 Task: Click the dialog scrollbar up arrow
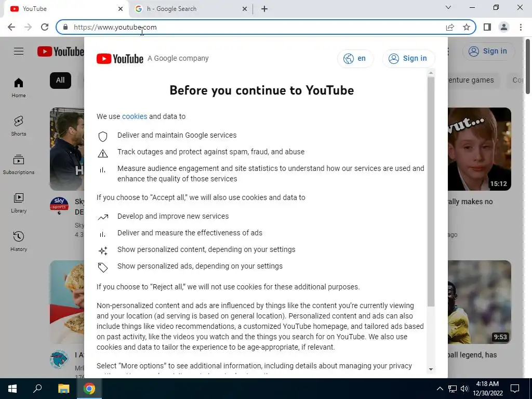pos(431,73)
